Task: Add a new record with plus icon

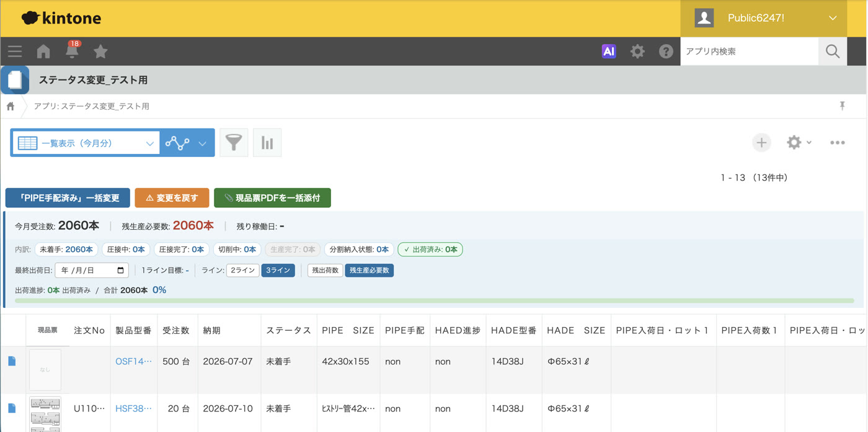Action: 761,143
